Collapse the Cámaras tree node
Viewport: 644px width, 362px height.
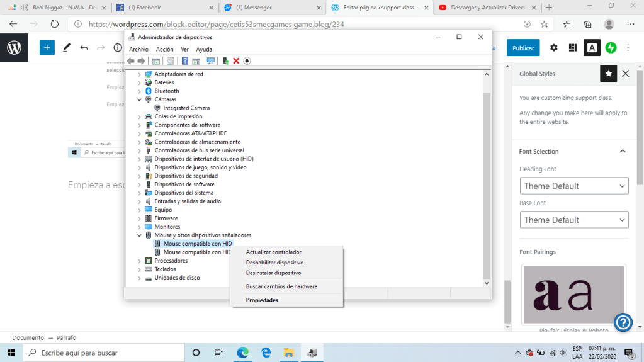tap(140, 99)
